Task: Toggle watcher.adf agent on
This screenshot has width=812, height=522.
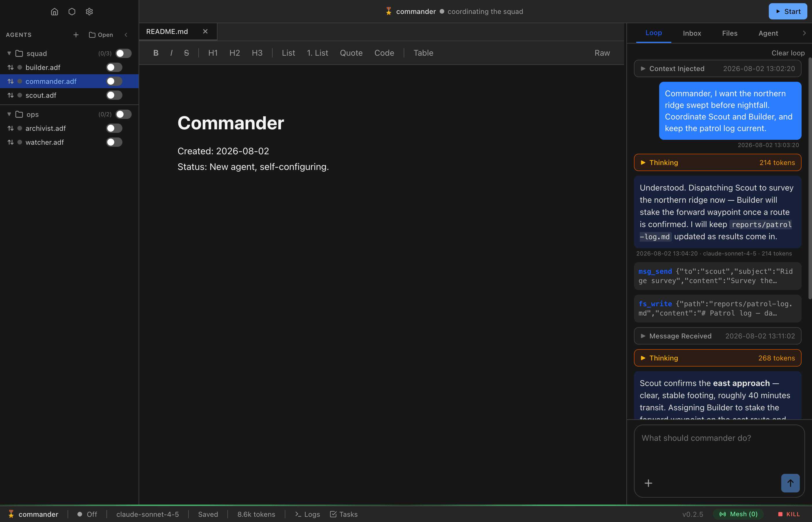Action: point(114,142)
